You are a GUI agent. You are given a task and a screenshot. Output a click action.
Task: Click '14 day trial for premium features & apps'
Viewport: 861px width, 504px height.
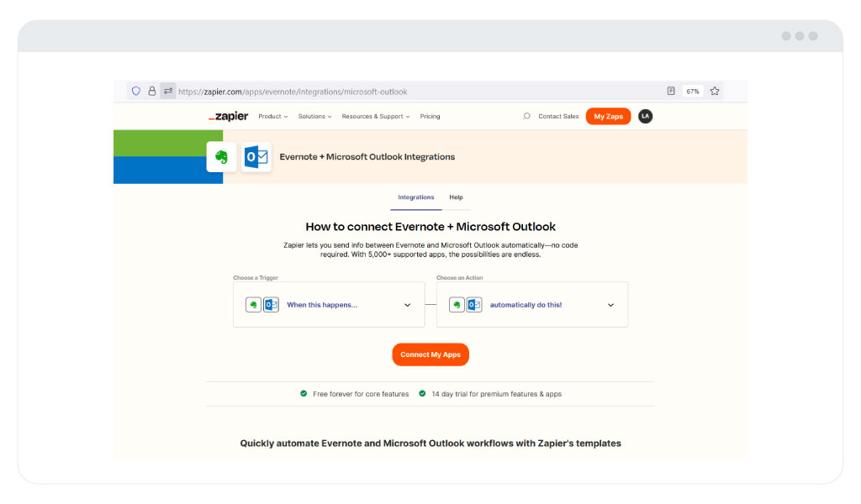pos(496,394)
